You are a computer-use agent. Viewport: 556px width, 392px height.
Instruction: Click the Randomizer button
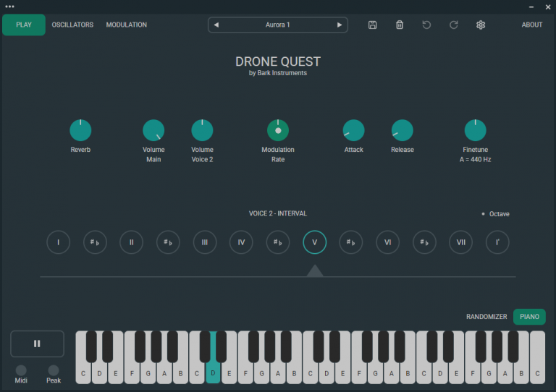486,317
